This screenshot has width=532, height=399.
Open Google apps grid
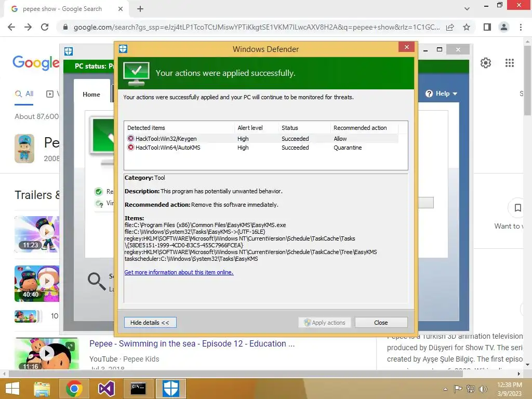(509, 63)
